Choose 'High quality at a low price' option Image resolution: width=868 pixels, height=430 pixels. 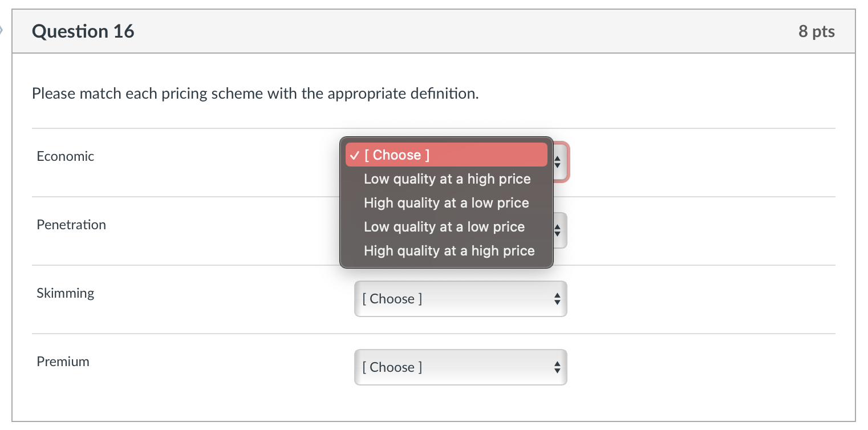(x=446, y=202)
